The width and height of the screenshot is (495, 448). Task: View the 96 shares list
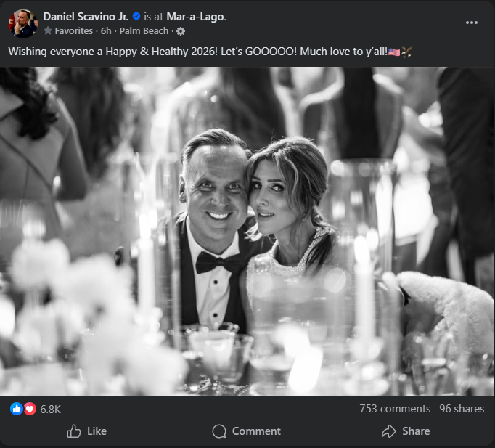462,409
